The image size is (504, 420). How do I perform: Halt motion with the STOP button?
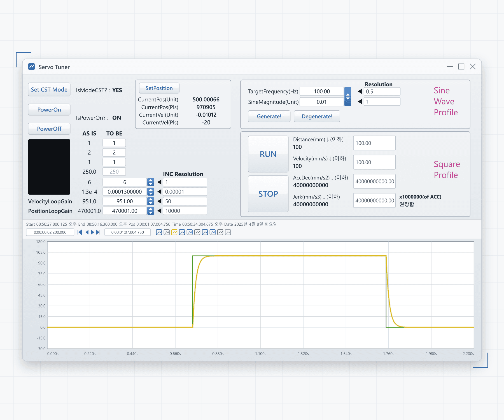(x=268, y=194)
